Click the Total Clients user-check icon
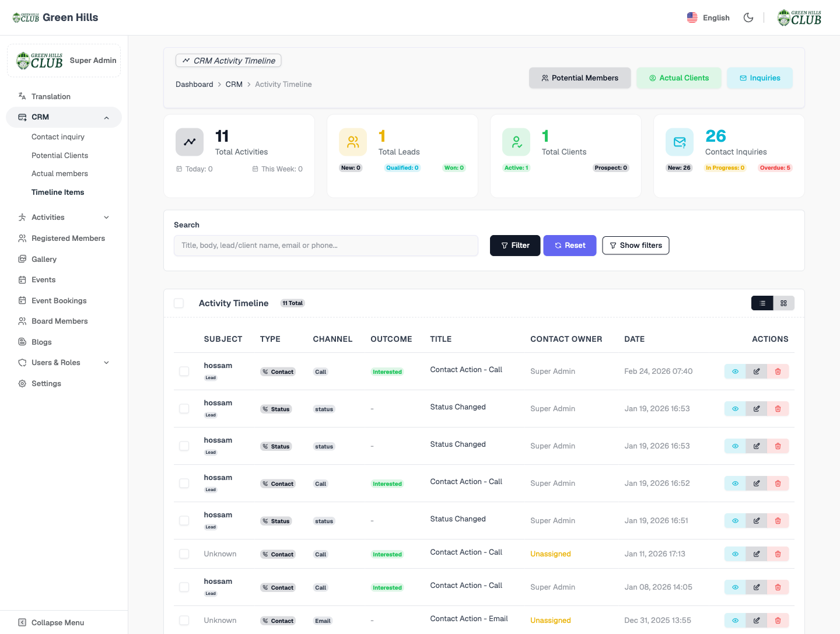Image resolution: width=840 pixels, height=634 pixels. coord(516,142)
